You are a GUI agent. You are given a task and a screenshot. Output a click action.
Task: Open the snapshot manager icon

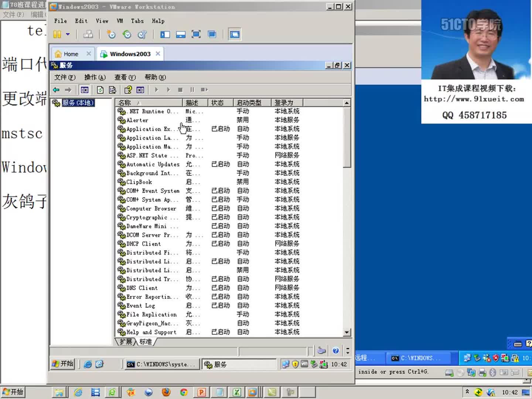(x=142, y=34)
